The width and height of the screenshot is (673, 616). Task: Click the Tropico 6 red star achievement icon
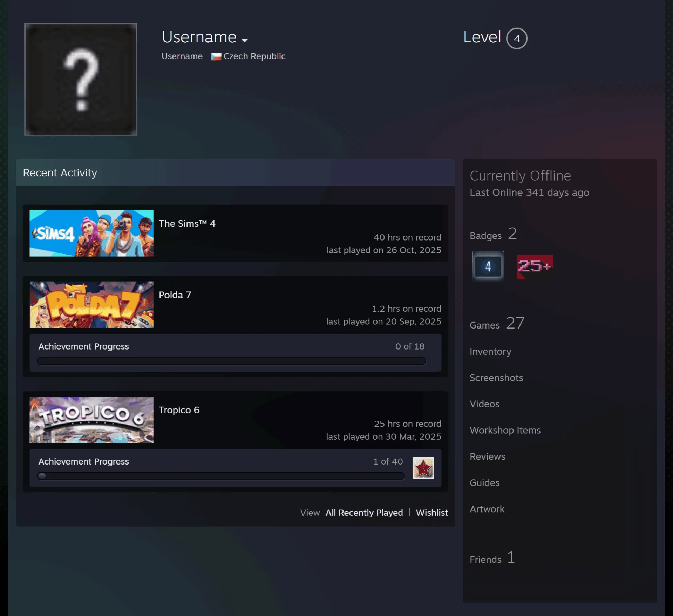click(423, 468)
